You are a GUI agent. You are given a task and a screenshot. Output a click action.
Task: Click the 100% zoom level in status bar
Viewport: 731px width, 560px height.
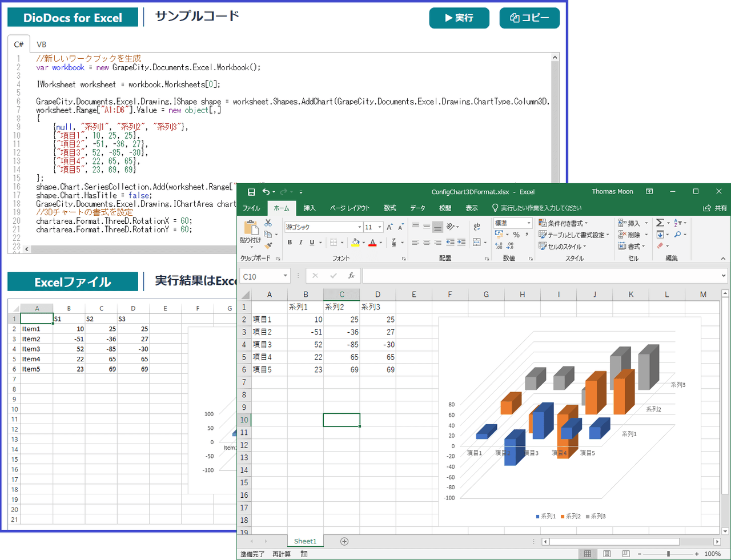pyautogui.click(x=712, y=554)
